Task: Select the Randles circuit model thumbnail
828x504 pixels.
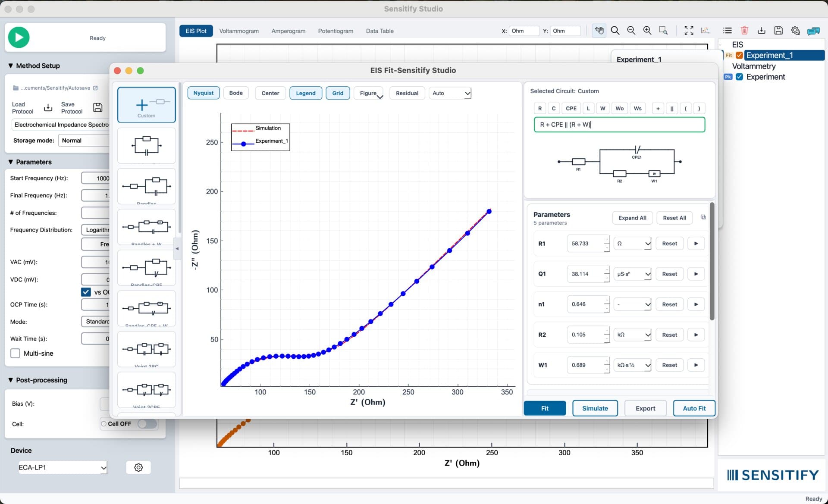Action: tap(146, 186)
